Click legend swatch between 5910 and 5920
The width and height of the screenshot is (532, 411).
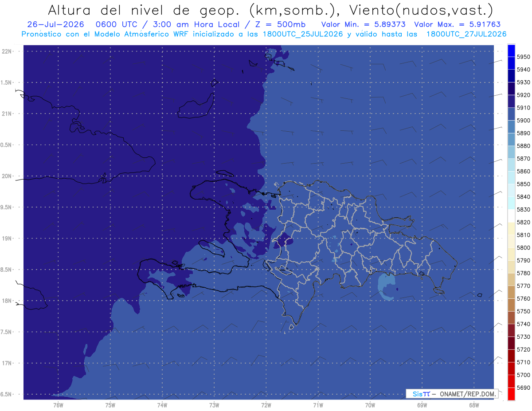click(511, 102)
